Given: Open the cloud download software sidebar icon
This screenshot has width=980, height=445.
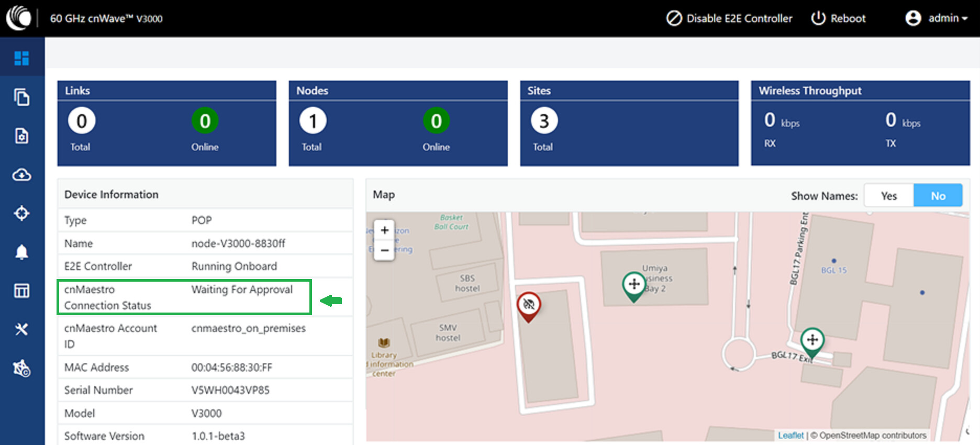Looking at the screenshot, I should point(21,174).
